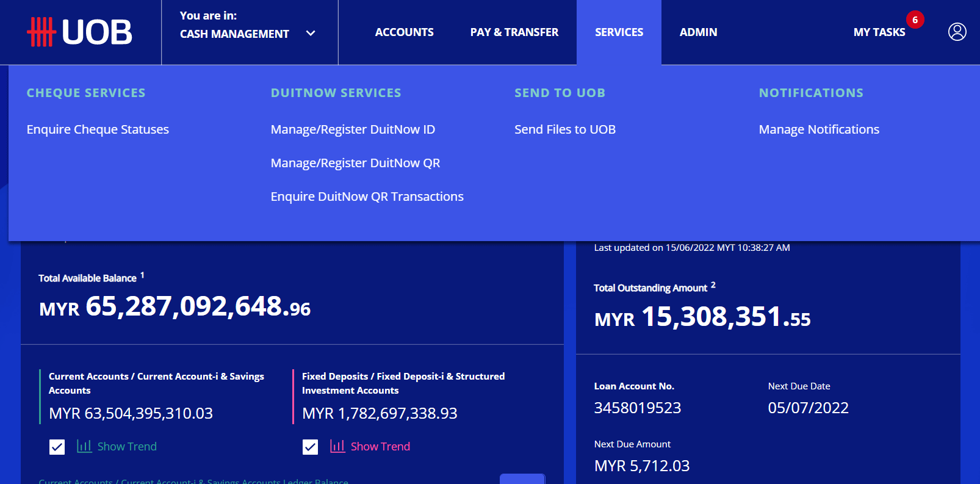Open the Accounts menu
Image resolution: width=980 pixels, height=484 pixels.
click(x=404, y=32)
